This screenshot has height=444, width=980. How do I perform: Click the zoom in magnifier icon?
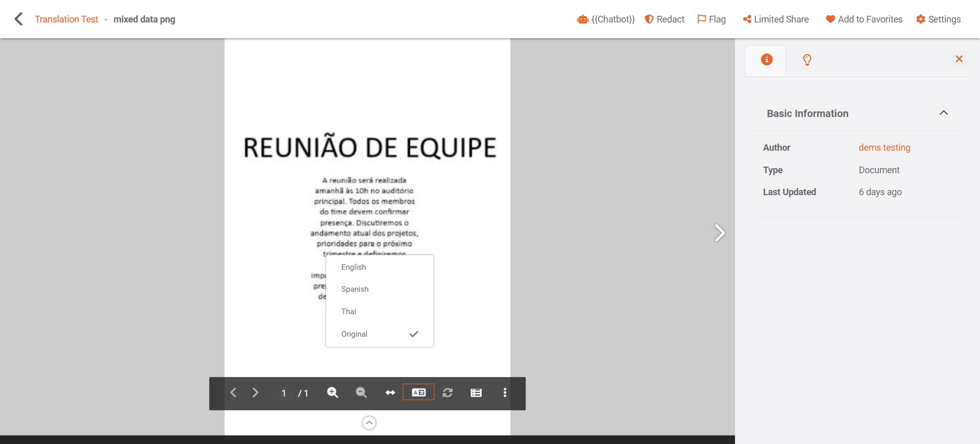pyautogui.click(x=333, y=392)
